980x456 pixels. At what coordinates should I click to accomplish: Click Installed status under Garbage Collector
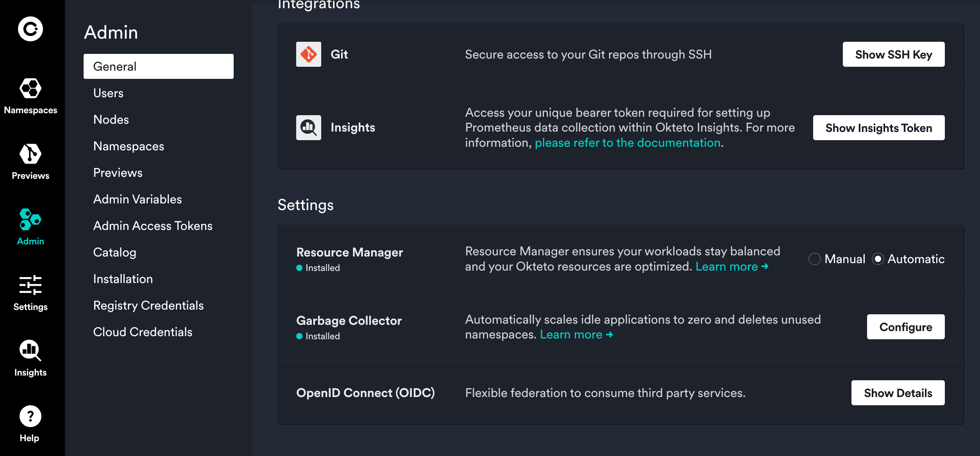pos(318,336)
